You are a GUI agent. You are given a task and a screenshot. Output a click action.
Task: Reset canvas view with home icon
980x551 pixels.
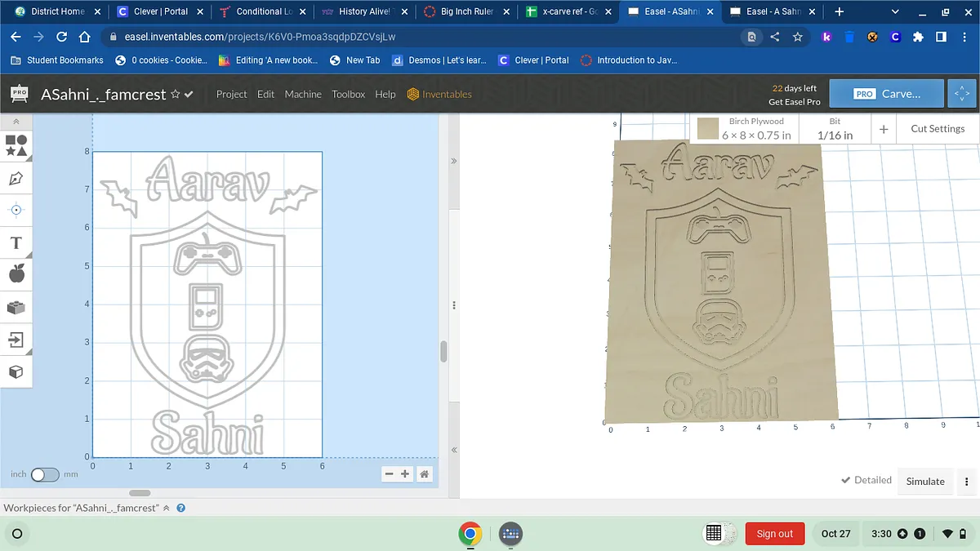pyautogui.click(x=425, y=474)
